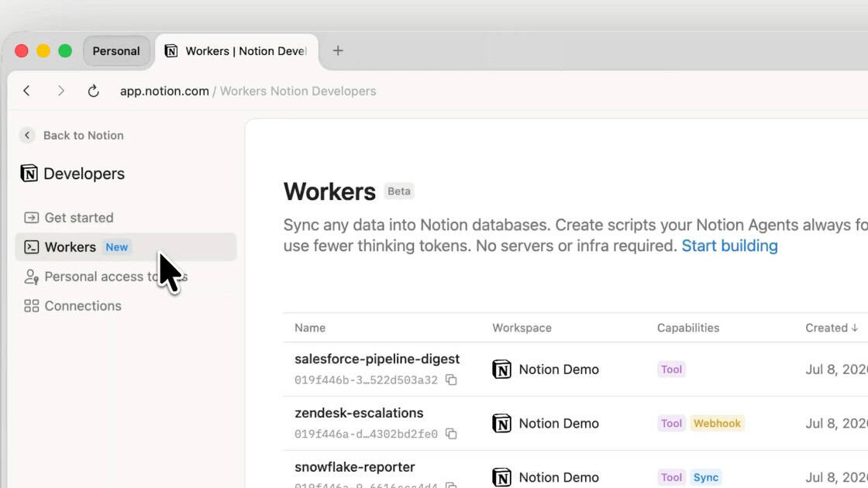Click the Jul 8 date in snowflake-reporter row
Viewport: 868px width, 488px height.
tap(836, 477)
